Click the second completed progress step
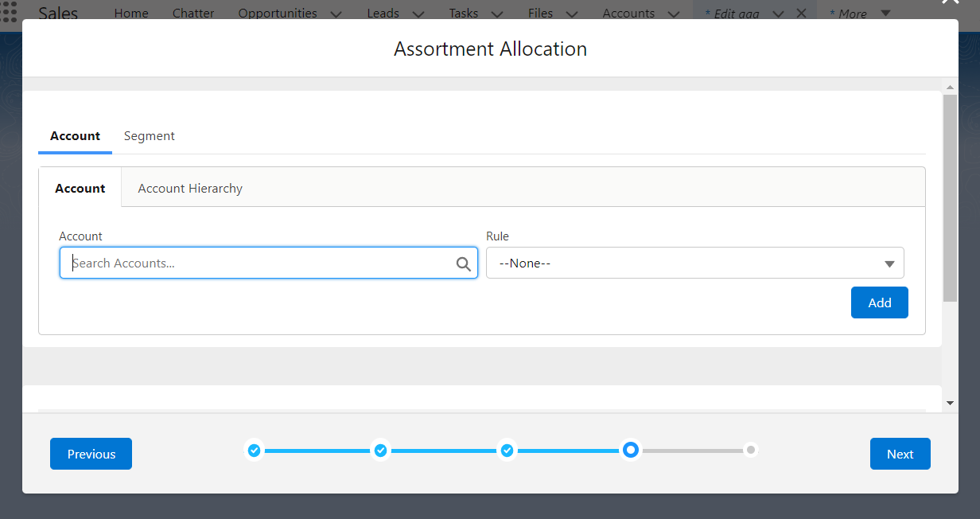The image size is (980, 519). [x=380, y=451]
